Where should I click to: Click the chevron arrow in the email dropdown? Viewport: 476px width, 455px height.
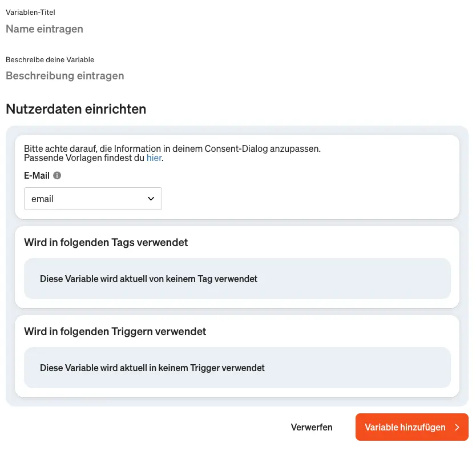[x=151, y=199]
